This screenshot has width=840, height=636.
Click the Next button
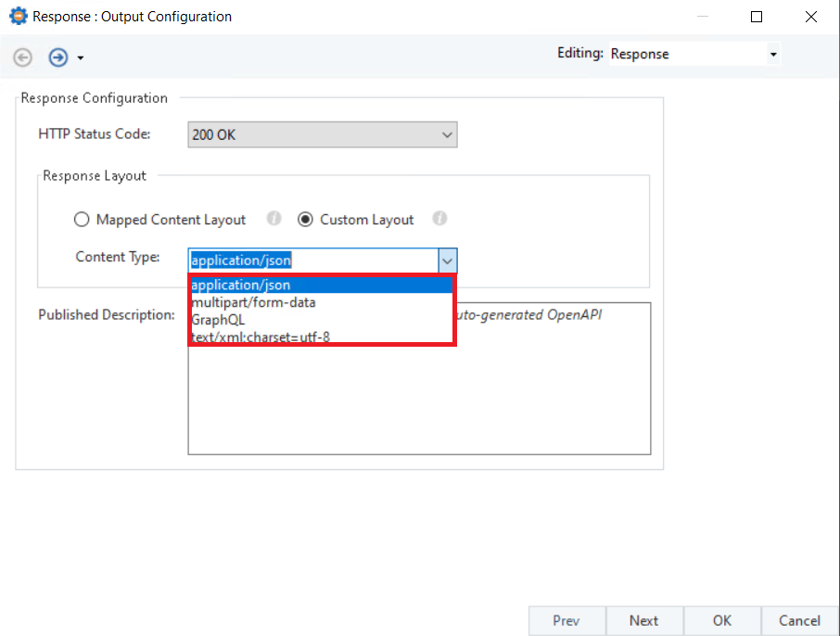click(643, 620)
